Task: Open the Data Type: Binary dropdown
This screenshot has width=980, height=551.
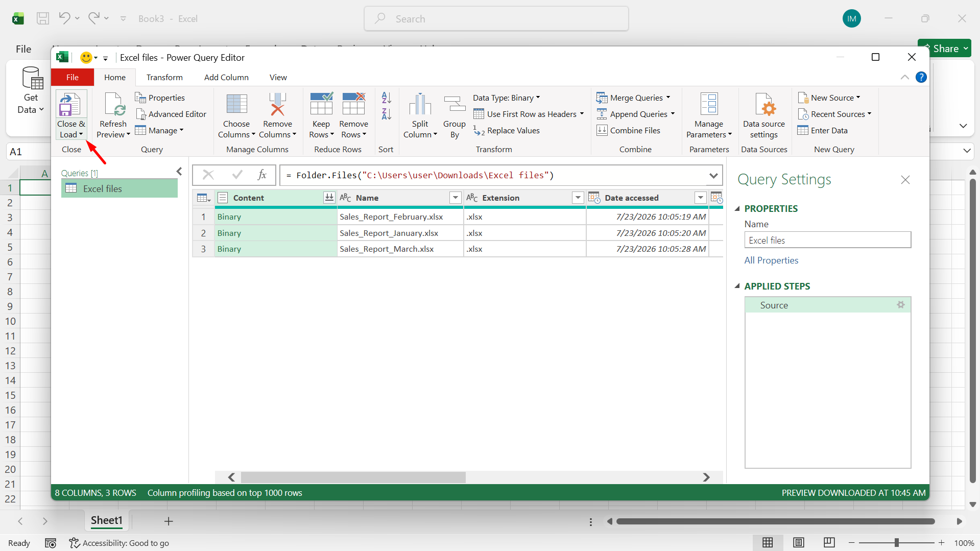Action: click(506, 98)
